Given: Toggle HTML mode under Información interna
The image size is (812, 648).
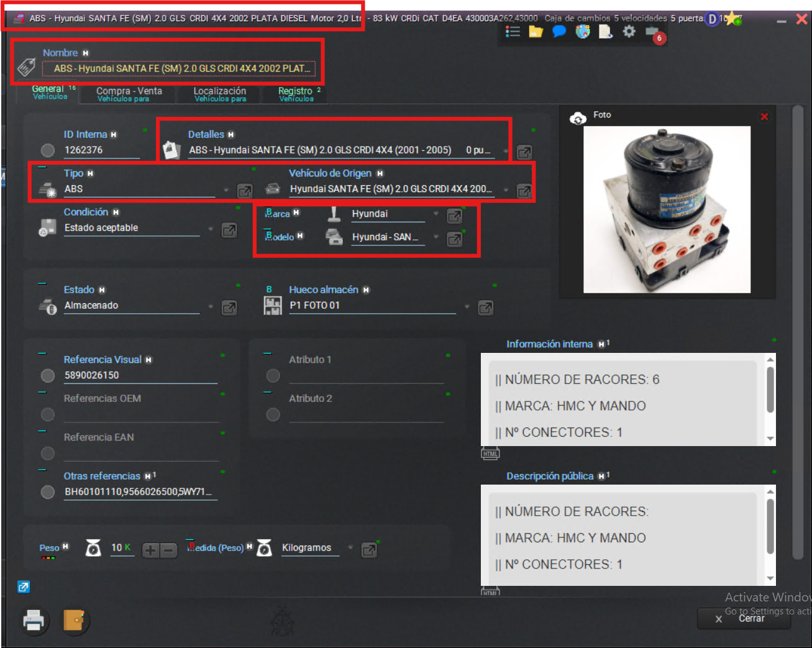Looking at the screenshot, I should coord(490,453).
